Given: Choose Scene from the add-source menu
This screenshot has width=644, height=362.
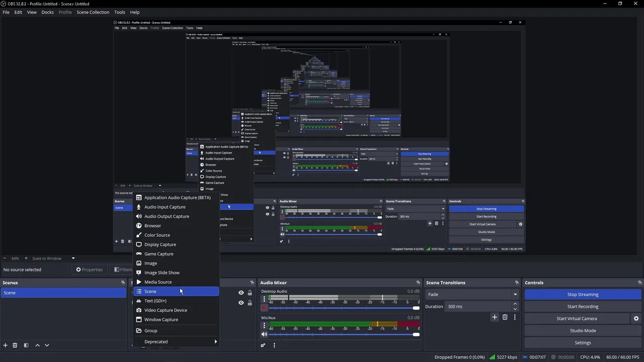Looking at the screenshot, I should coord(176,292).
